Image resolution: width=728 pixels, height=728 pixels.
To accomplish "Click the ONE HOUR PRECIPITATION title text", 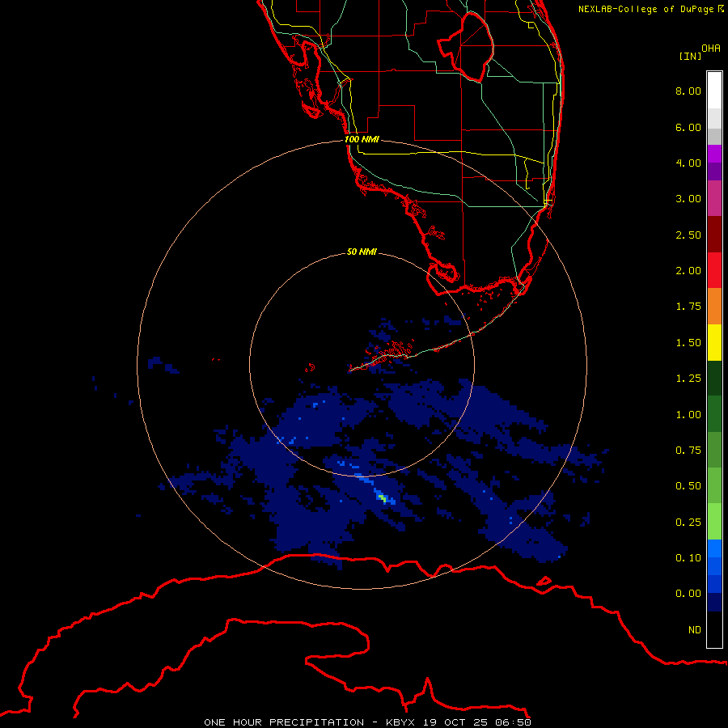I will point(284,722).
